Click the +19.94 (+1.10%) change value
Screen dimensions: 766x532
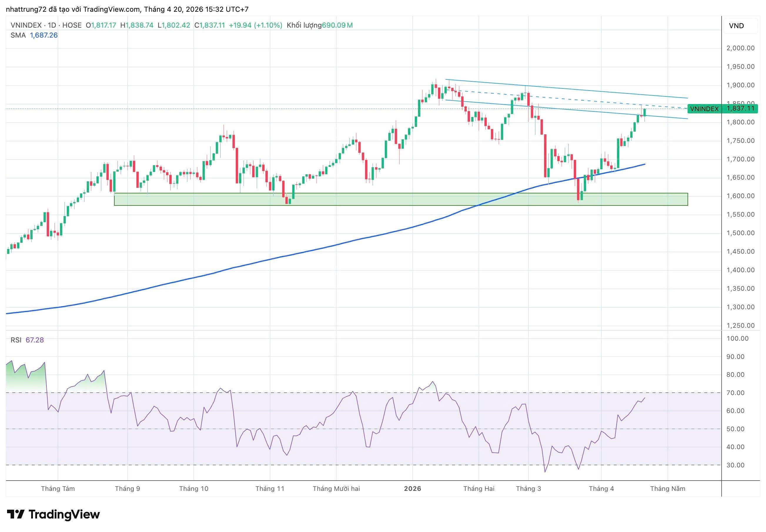point(255,25)
